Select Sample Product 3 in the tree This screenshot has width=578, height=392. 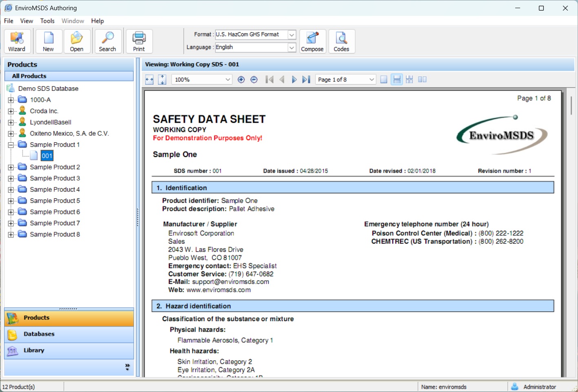point(55,178)
